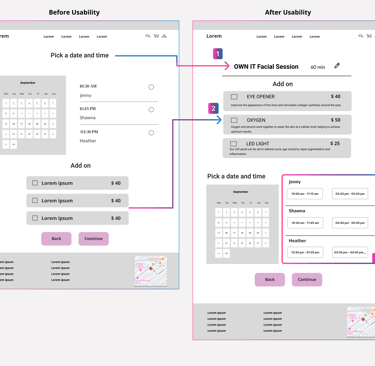The image size is (375, 366).
Task: Open cart icon in Before Usability header
Action: [x=156, y=36]
